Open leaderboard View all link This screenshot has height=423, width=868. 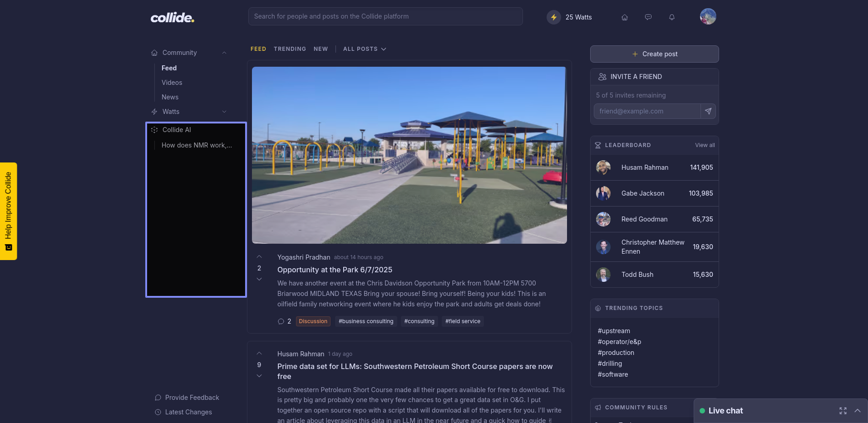pos(705,145)
